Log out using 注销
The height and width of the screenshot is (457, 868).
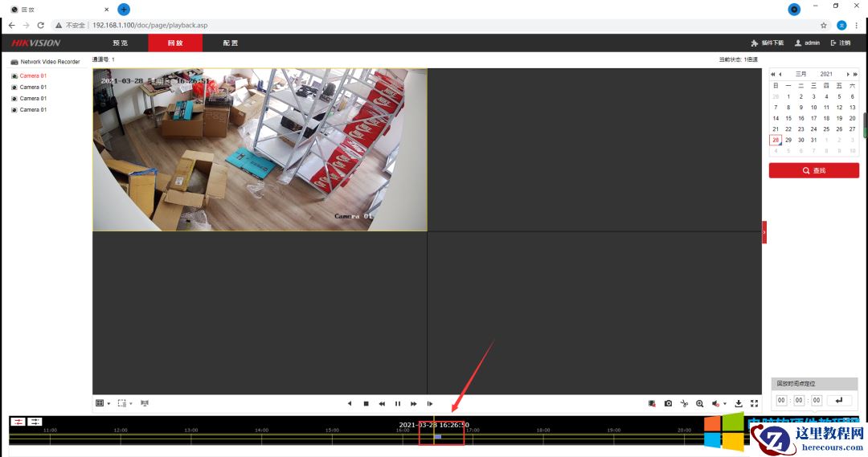click(841, 43)
